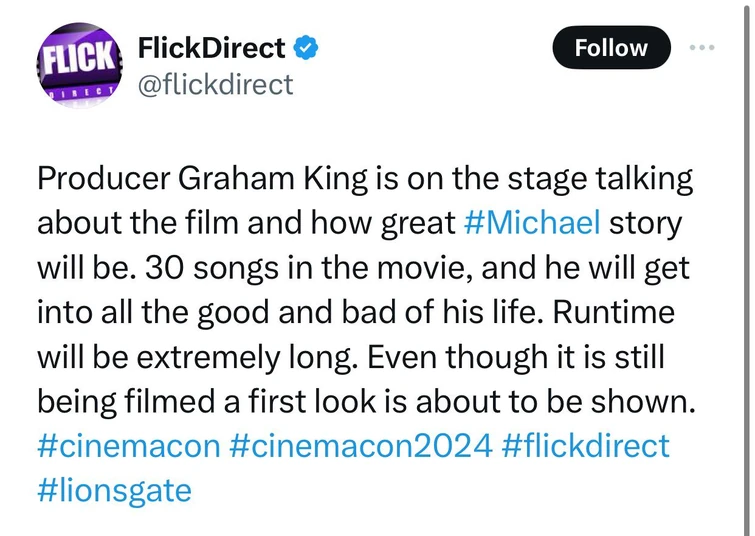
Task: Follow the #cinemacon hashtag link
Action: (x=128, y=446)
